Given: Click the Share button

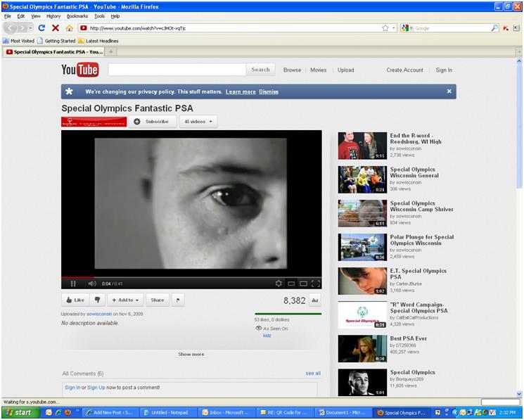Looking at the screenshot, I should 157,300.
